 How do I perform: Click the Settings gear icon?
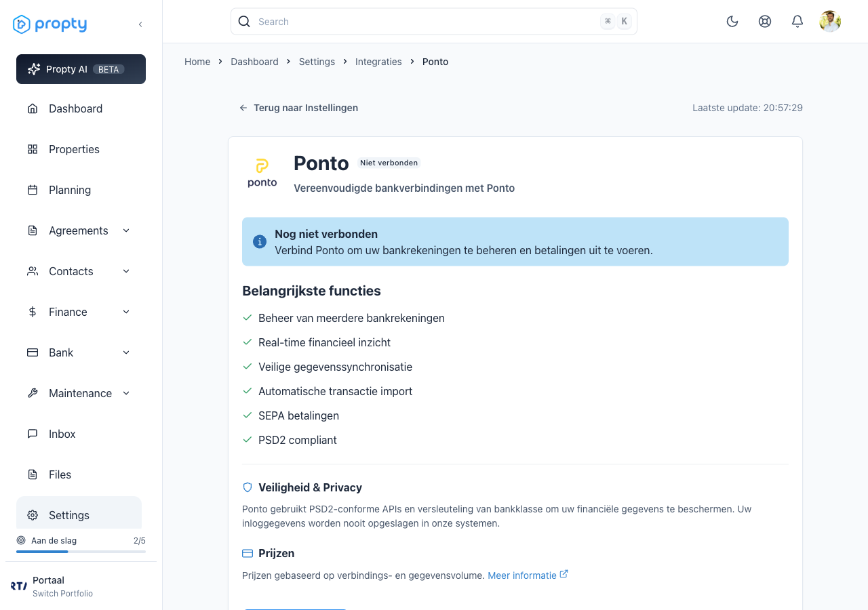(33, 515)
